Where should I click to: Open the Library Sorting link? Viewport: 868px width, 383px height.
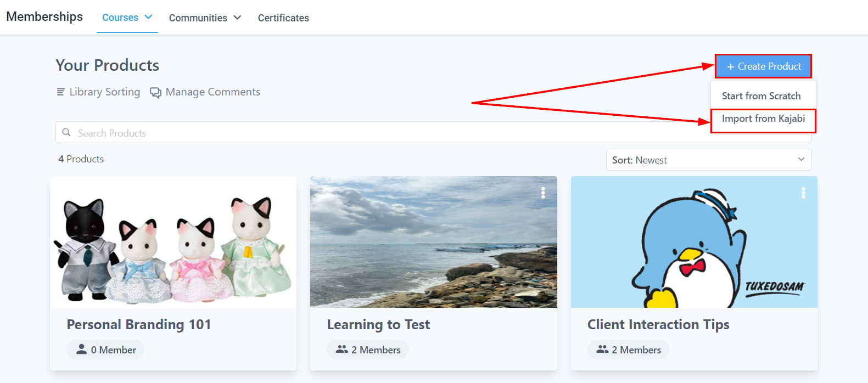[x=104, y=92]
